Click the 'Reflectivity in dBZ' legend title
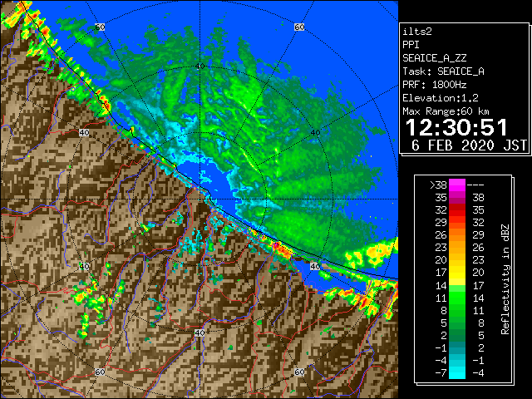The width and height of the screenshot is (532, 399). pyautogui.click(x=505, y=279)
